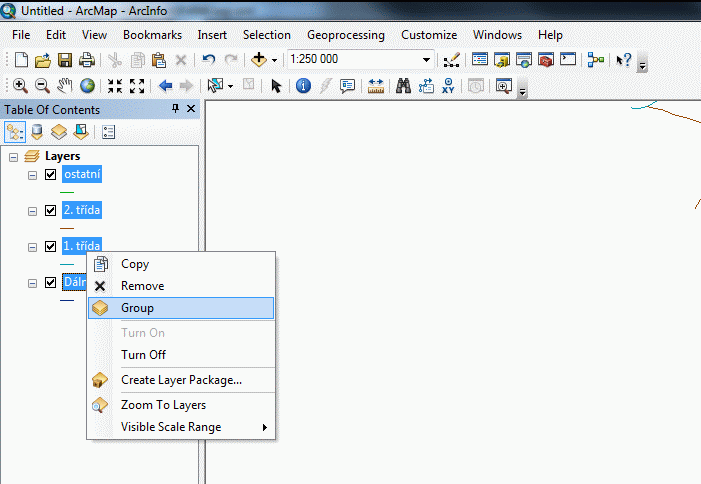Click the Add Data button
Screen dimensions: 701x484
click(259, 59)
